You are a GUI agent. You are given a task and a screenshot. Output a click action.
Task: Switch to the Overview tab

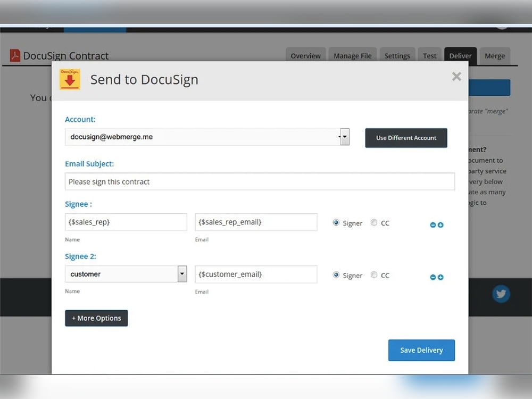(x=305, y=55)
